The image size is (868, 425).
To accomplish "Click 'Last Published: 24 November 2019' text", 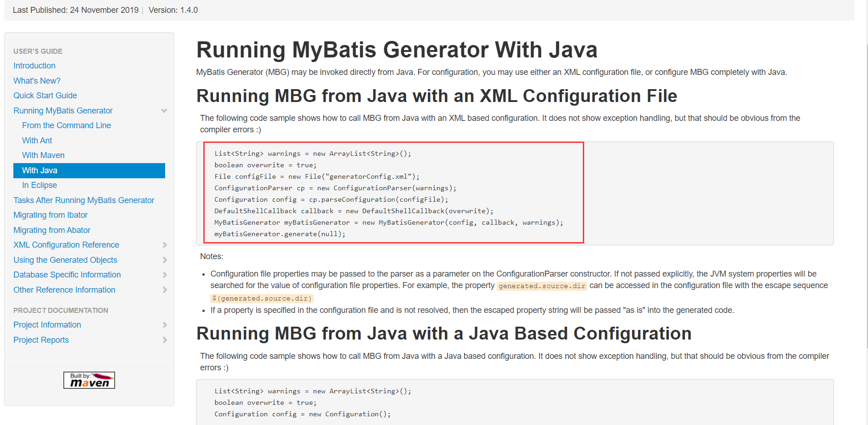I will click(75, 10).
